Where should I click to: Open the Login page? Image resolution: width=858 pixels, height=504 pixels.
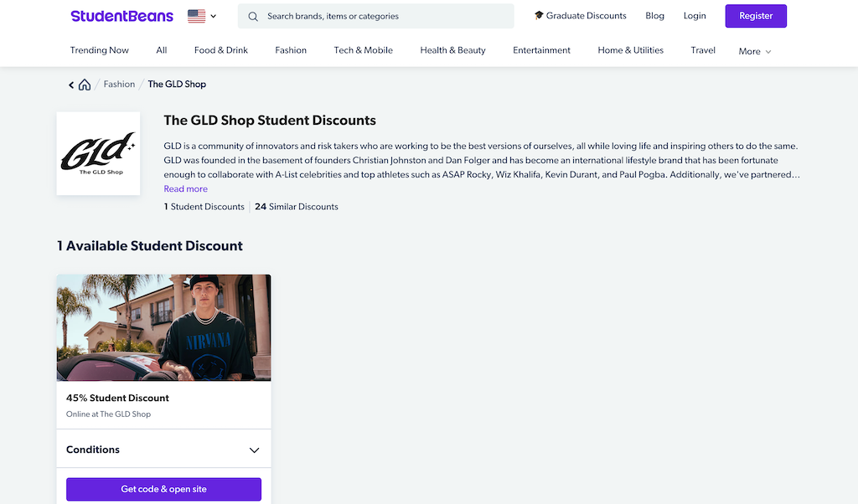click(695, 16)
